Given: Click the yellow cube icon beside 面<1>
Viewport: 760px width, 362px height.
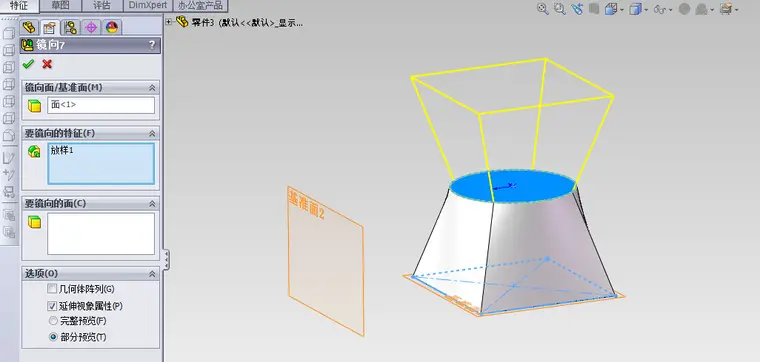Looking at the screenshot, I should pyautogui.click(x=34, y=106).
